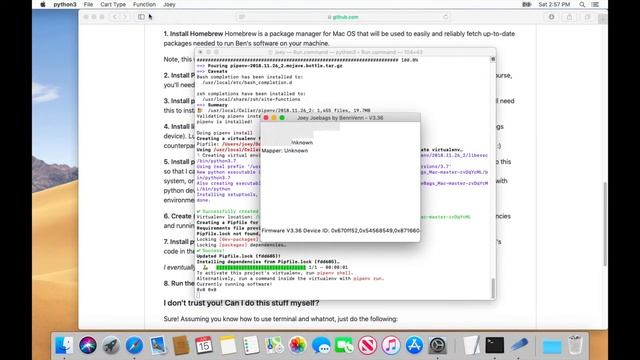Click the 'Firmware V3.36 Device ID' status line
Viewport: 640px width, 360px height.
coord(340,231)
